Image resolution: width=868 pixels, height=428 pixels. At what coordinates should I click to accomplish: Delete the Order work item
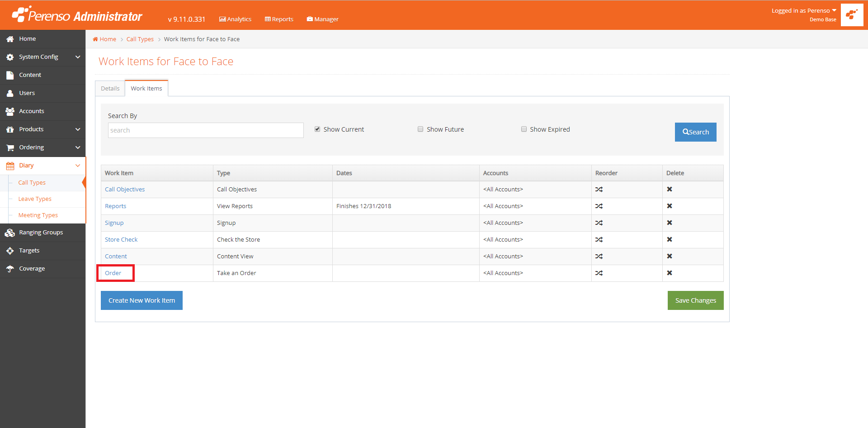point(670,273)
